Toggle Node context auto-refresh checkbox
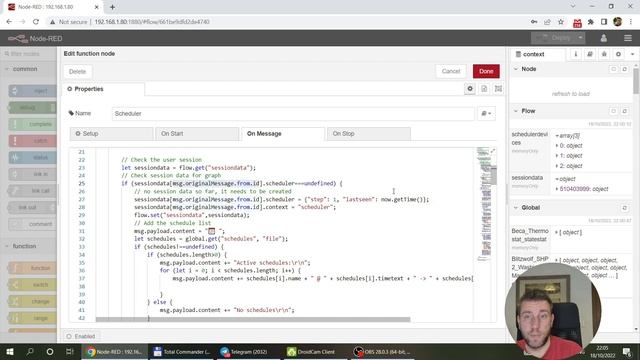The image size is (640, 360). [613, 69]
